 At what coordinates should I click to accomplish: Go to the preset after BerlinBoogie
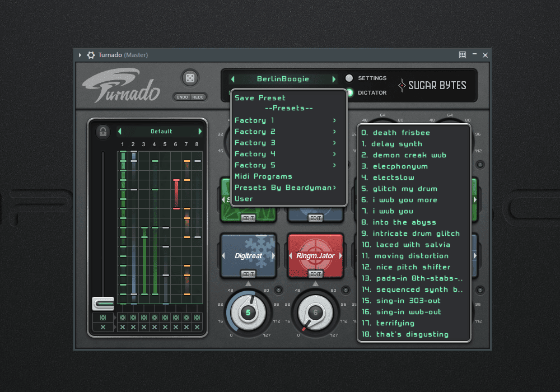(334, 79)
